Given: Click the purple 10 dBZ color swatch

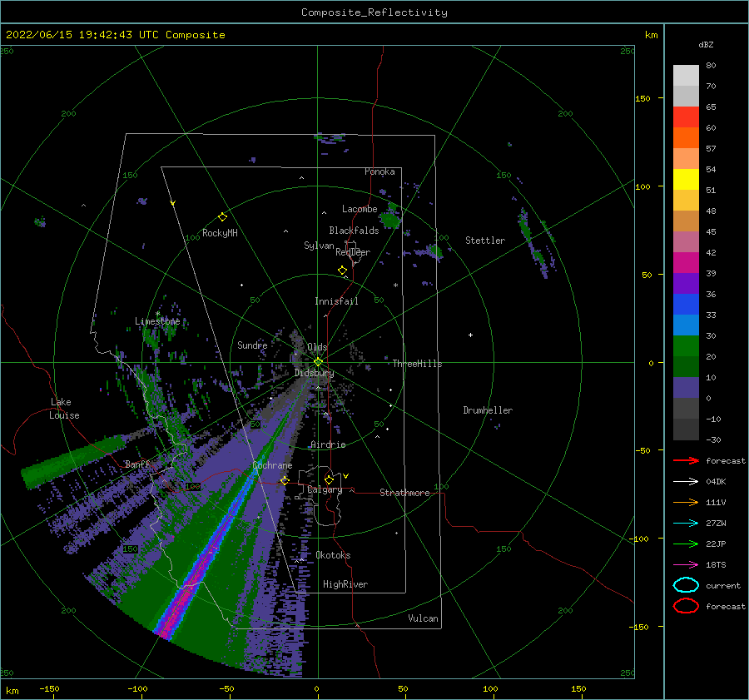Looking at the screenshot, I should 686,388.
